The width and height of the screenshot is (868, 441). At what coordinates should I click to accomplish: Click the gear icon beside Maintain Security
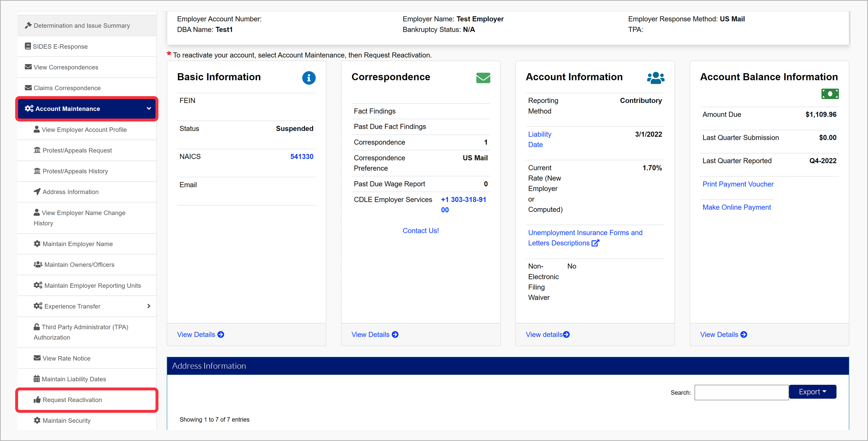37,420
